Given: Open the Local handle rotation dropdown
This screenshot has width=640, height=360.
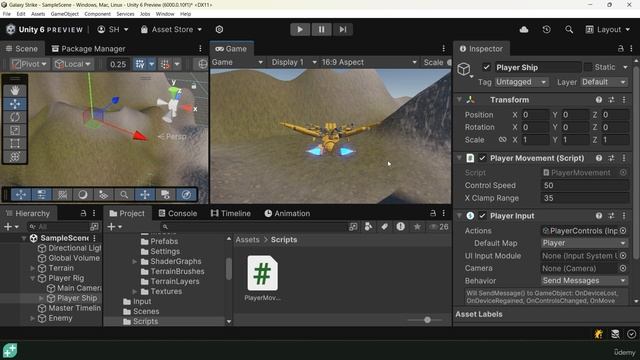Looking at the screenshot, I should click(72, 64).
